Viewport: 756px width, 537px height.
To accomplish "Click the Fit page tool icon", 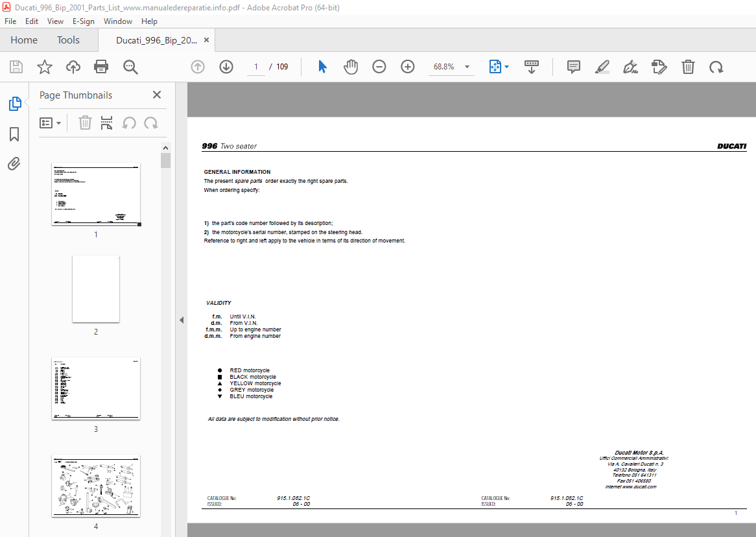I will pyautogui.click(x=495, y=67).
